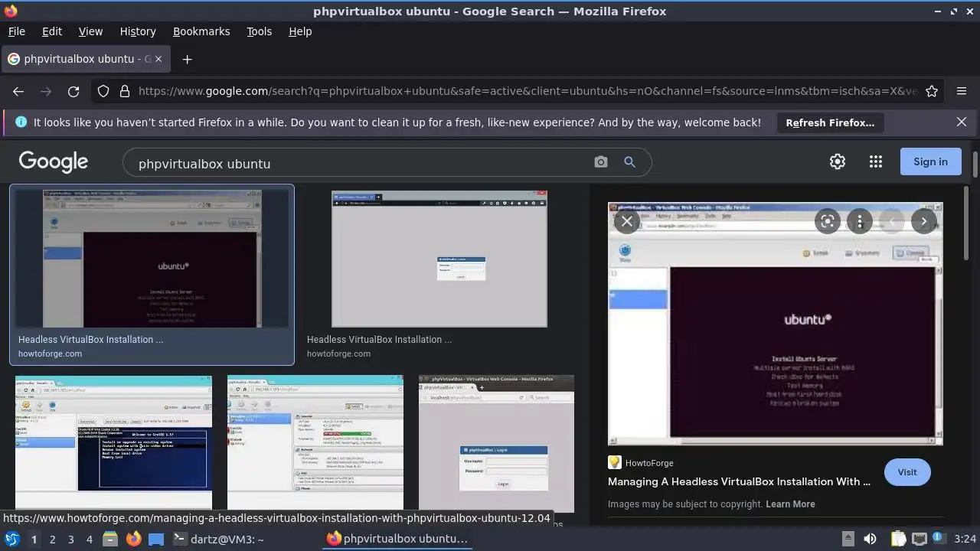Open the Learn More copyright link
This screenshot has width=980, height=551.
pos(790,504)
